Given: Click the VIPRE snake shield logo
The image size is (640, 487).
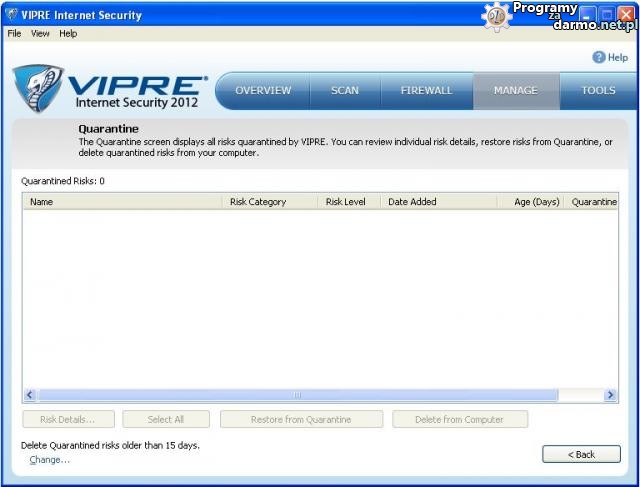Looking at the screenshot, I should pos(38,88).
